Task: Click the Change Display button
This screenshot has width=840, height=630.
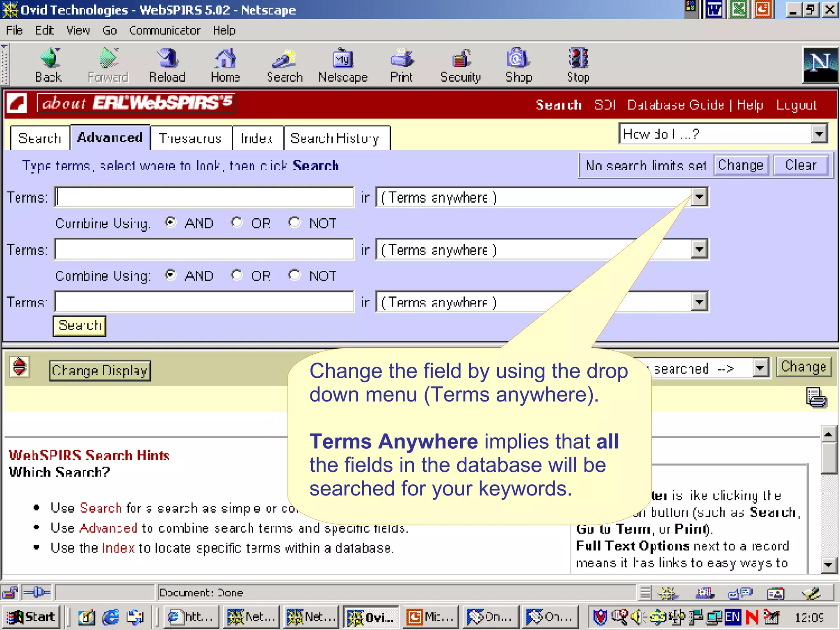Action: [x=100, y=371]
